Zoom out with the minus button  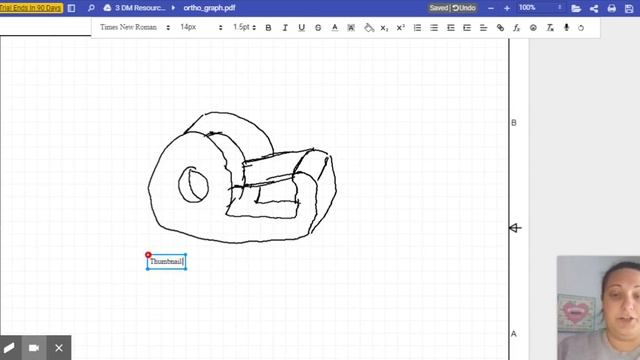coord(491,8)
